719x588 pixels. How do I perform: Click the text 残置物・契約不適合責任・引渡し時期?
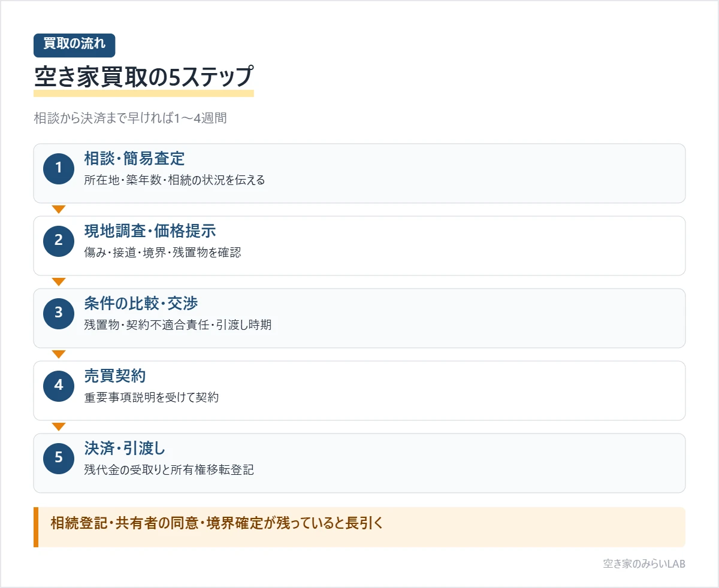click(178, 325)
